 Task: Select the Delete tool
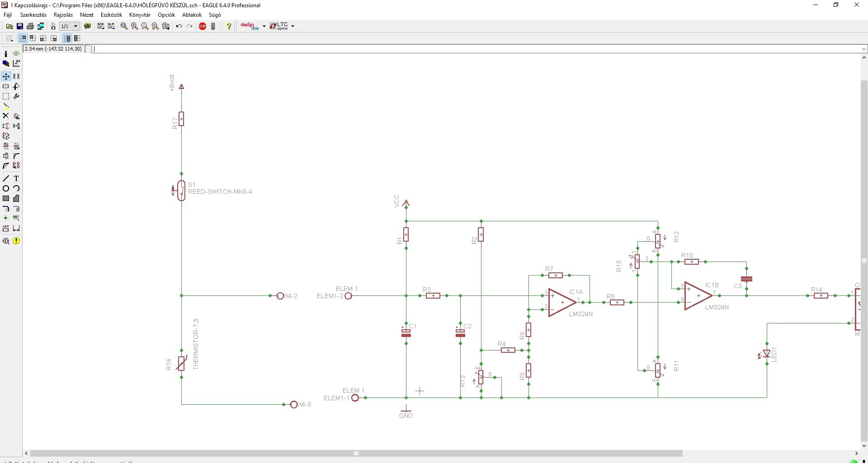(6, 116)
